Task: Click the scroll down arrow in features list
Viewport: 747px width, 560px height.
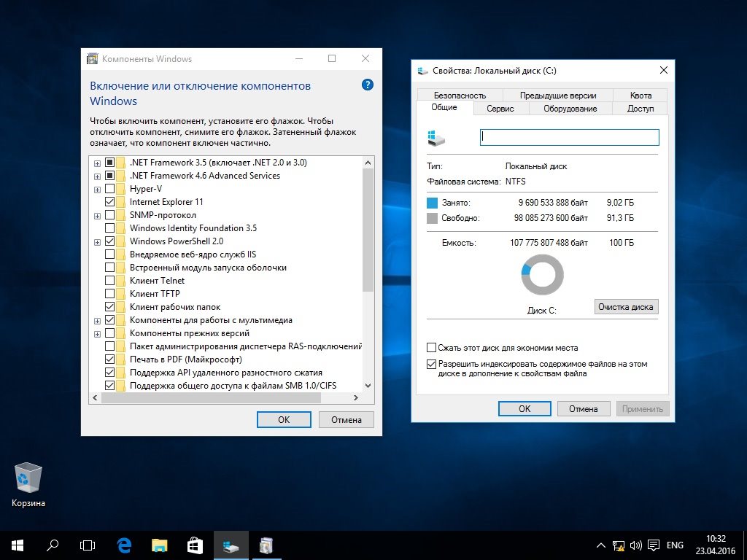Action: click(368, 386)
